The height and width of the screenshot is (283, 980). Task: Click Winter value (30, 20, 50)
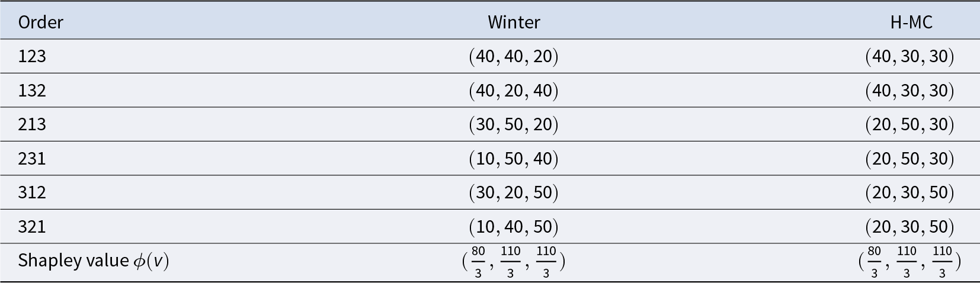coord(514,192)
